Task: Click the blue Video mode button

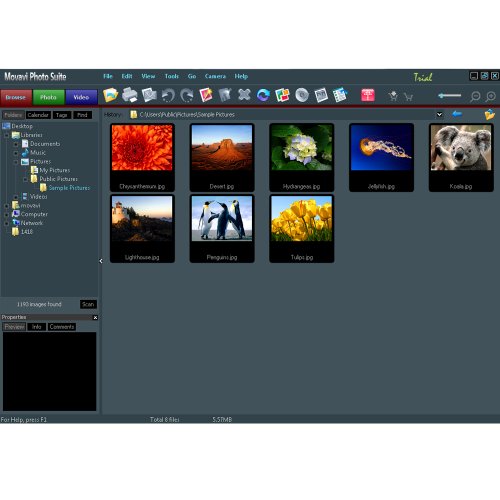Action: coord(81,97)
